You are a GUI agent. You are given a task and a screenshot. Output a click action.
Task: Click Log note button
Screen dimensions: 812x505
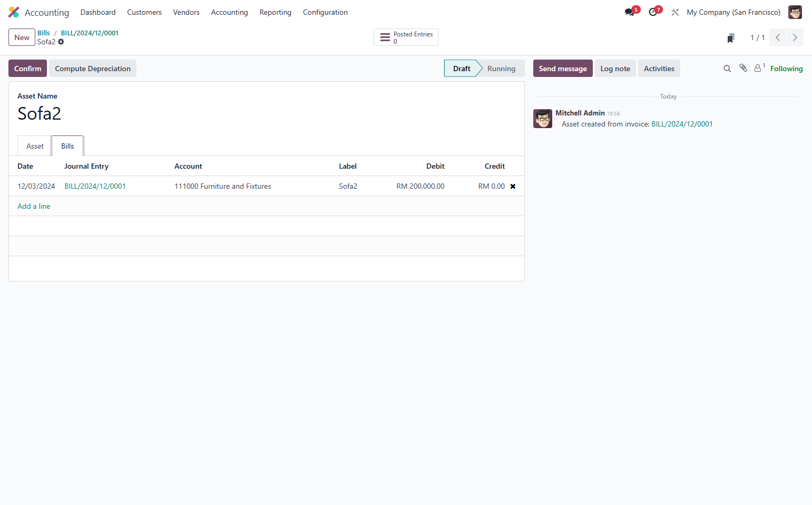click(615, 69)
